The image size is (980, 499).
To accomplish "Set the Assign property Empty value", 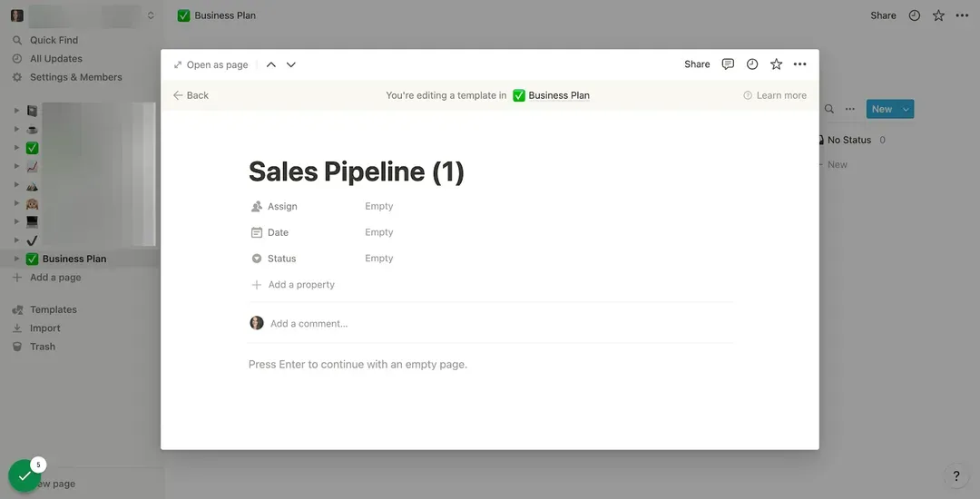I will click(x=378, y=206).
